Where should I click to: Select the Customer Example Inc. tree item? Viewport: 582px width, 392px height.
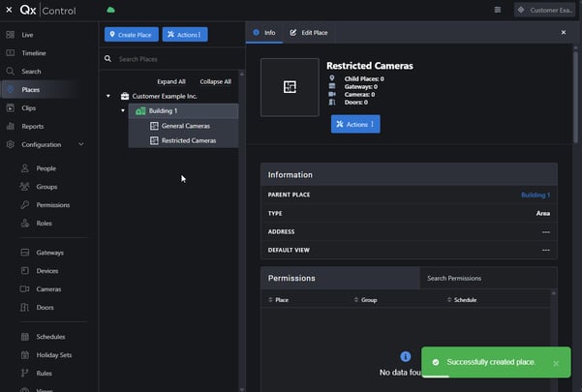click(x=165, y=96)
